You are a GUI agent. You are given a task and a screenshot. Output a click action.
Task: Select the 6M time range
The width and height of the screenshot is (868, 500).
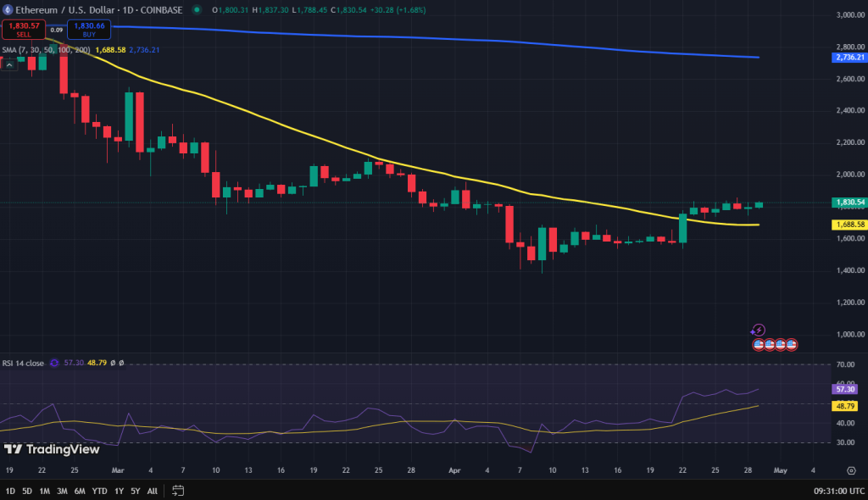[x=80, y=491]
